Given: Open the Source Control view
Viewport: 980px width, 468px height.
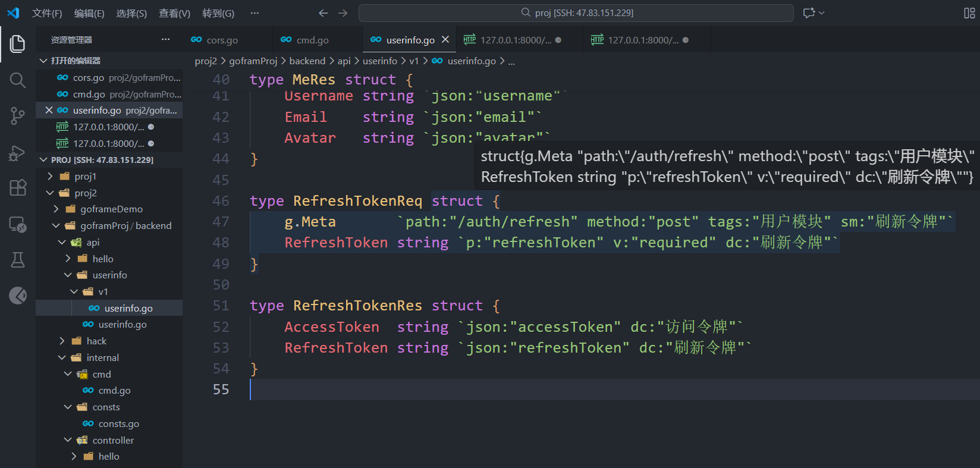Looking at the screenshot, I should [18, 116].
